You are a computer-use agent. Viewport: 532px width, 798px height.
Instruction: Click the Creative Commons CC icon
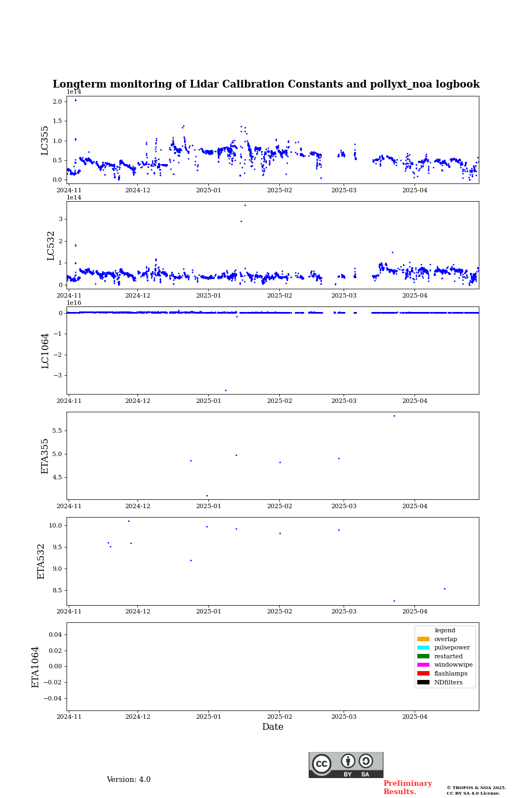click(321, 764)
